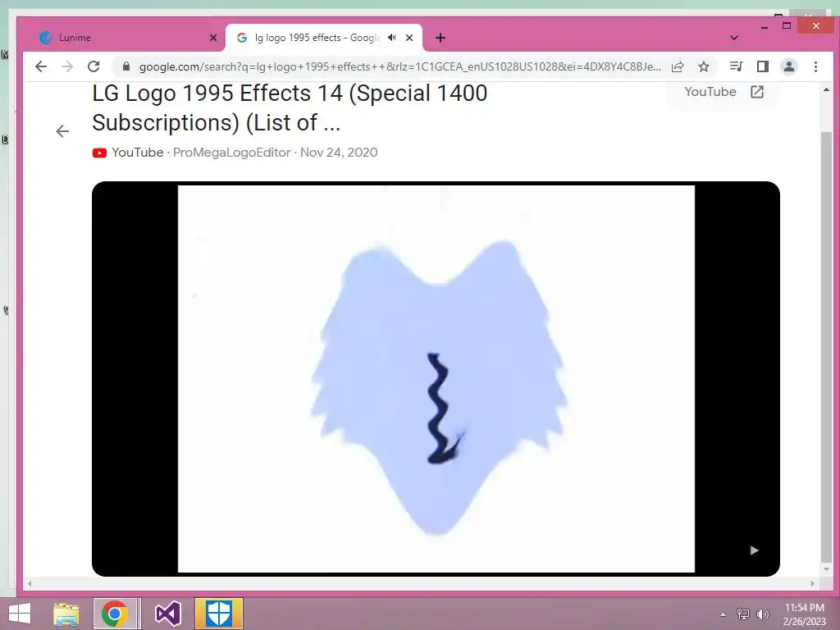Click the Chrome taskbar icon

pos(115,614)
